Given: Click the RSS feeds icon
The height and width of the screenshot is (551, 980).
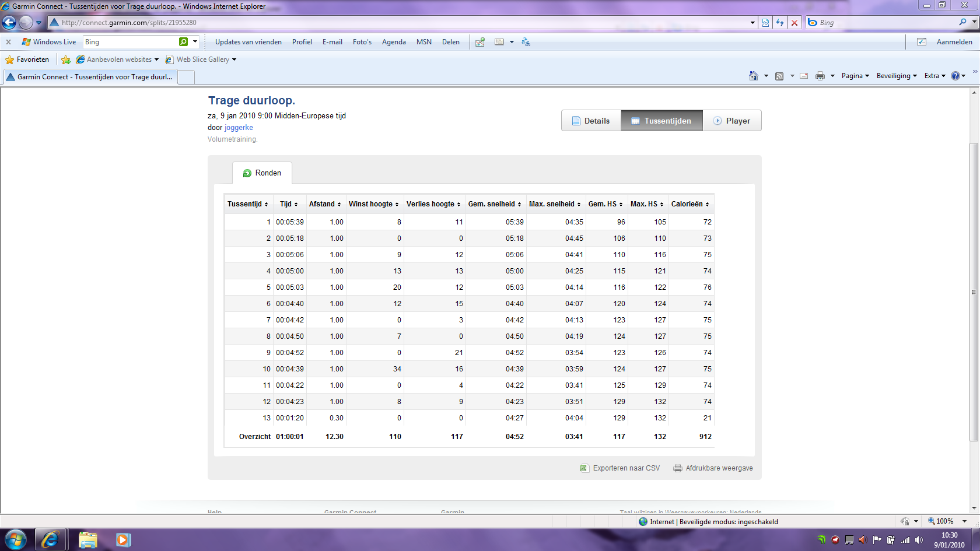Looking at the screenshot, I should (779, 76).
